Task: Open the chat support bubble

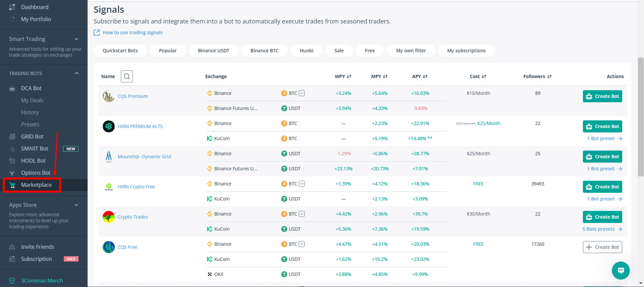Action: [621, 270]
